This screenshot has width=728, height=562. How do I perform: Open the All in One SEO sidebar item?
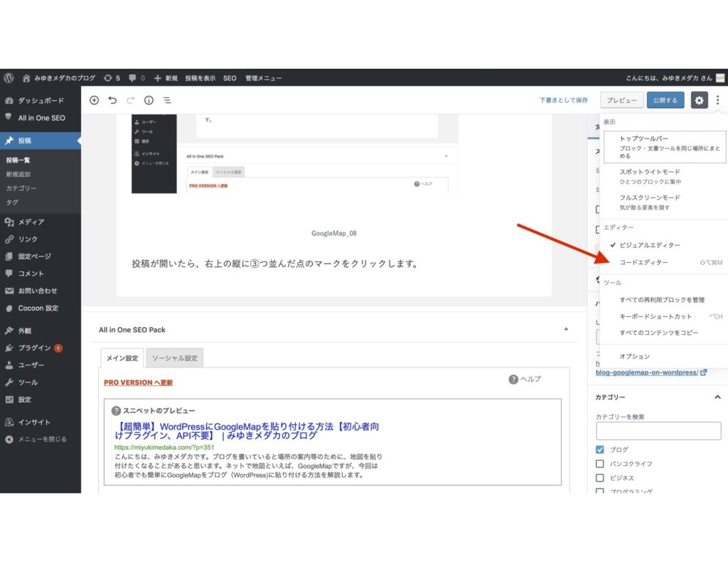coord(41,118)
